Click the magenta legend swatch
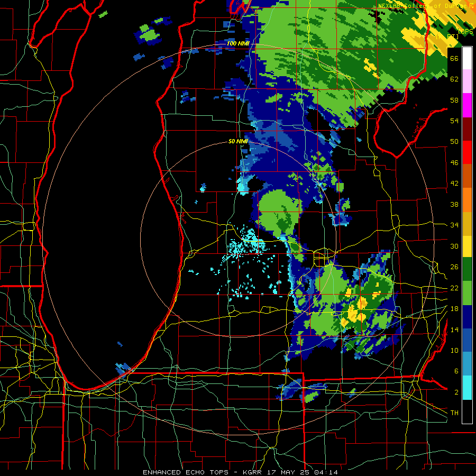This screenshot has width=476, height=476. coord(467,105)
